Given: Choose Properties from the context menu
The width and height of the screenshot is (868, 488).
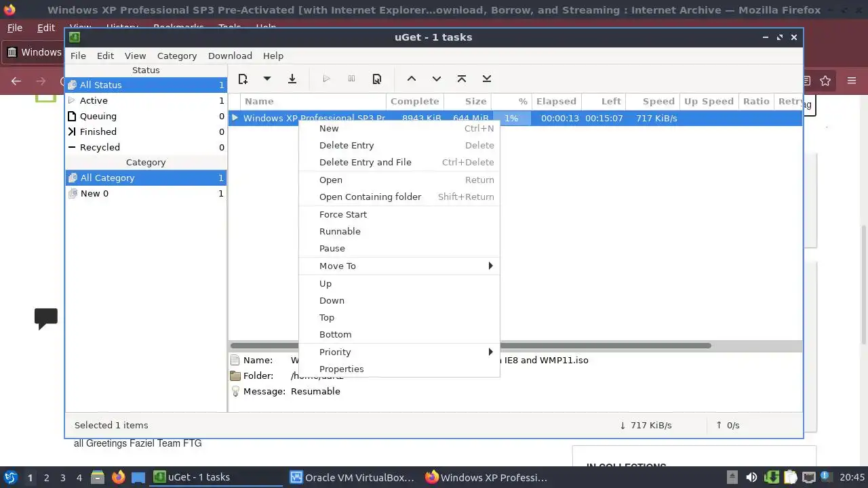Looking at the screenshot, I should [399, 369].
